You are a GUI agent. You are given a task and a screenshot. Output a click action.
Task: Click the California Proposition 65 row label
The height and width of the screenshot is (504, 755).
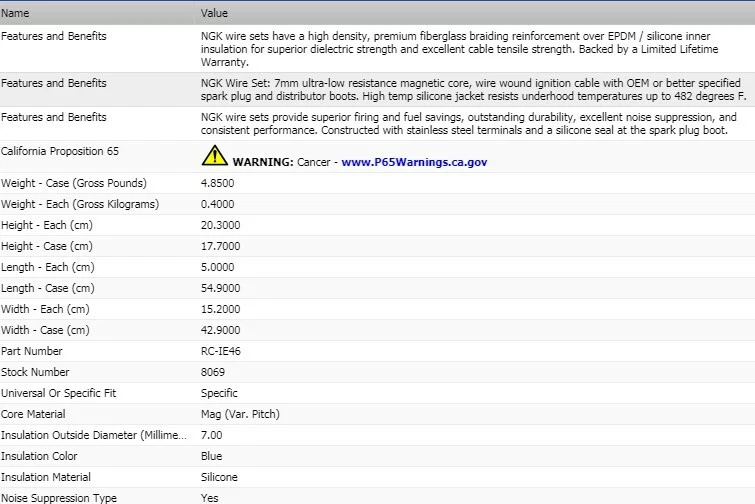(x=60, y=151)
